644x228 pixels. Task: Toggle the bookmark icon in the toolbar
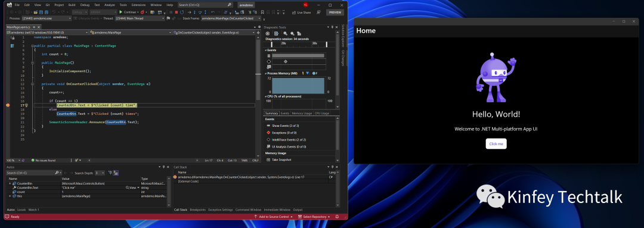point(262,13)
